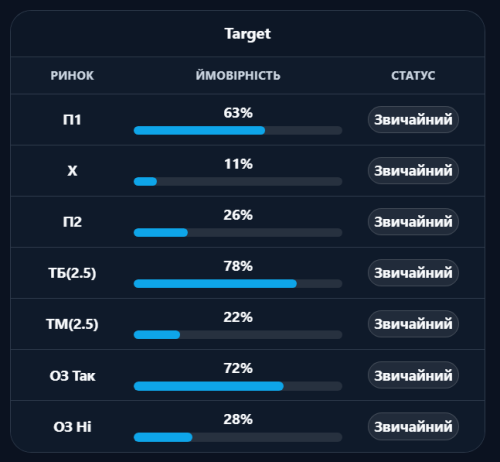Screen dimensions: 500x462
Task: Select the ОЗ Так market label
Action: [x=72, y=376]
